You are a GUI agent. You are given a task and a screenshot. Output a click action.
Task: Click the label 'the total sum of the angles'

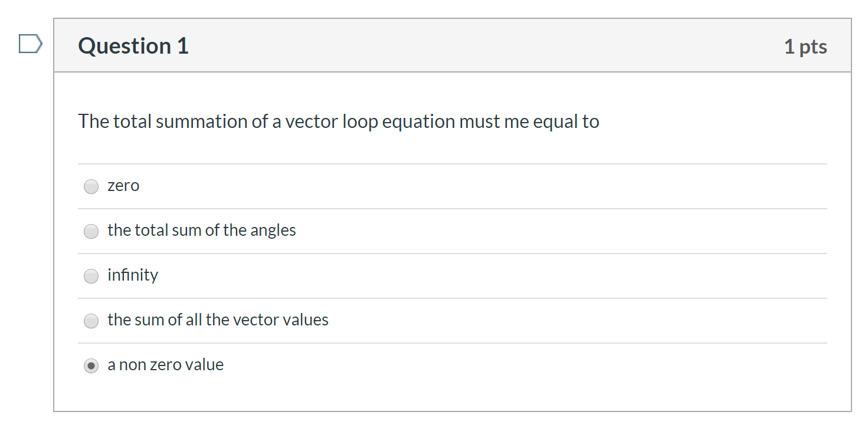click(x=201, y=230)
